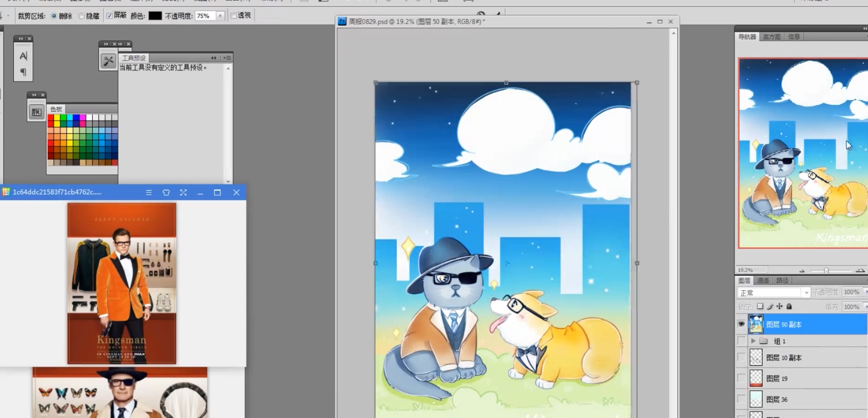Open the image viewer hamburger menu

click(x=149, y=193)
